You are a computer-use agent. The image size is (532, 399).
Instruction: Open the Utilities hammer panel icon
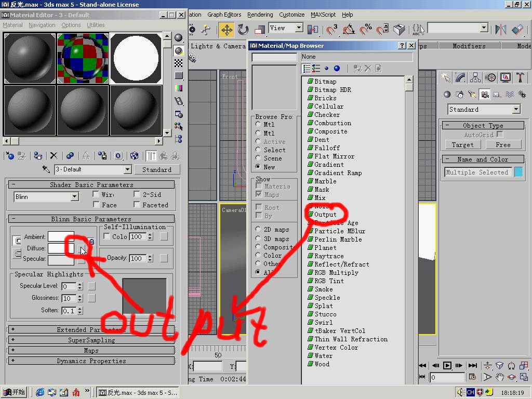520,78
